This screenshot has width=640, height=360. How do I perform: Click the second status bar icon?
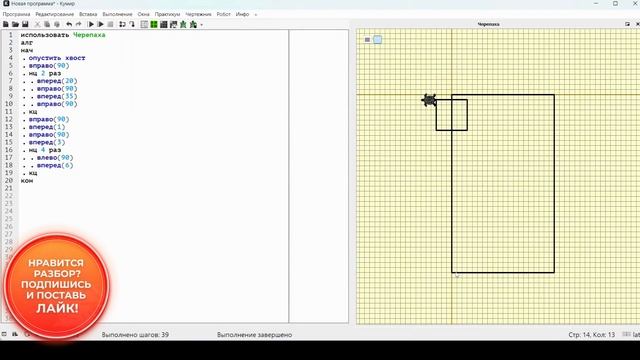pos(15,334)
